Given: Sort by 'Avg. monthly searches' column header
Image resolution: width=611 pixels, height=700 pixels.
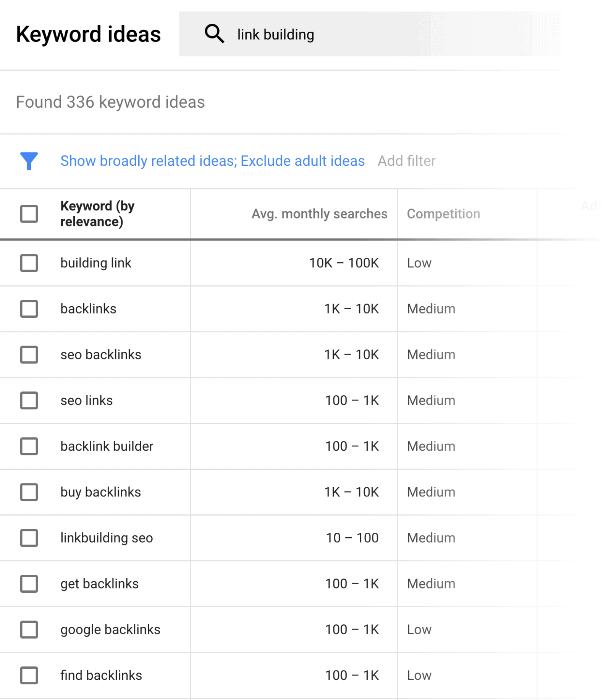Looking at the screenshot, I should click(x=319, y=214).
